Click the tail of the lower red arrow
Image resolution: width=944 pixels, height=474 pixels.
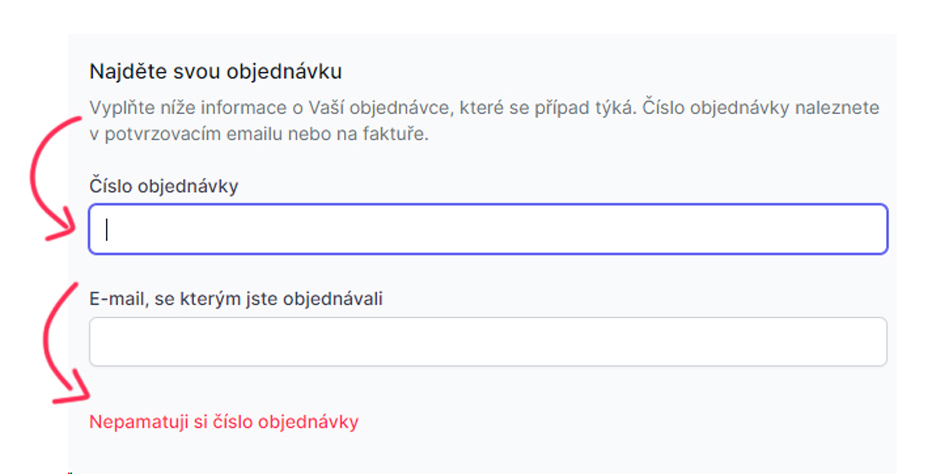point(76,286)
